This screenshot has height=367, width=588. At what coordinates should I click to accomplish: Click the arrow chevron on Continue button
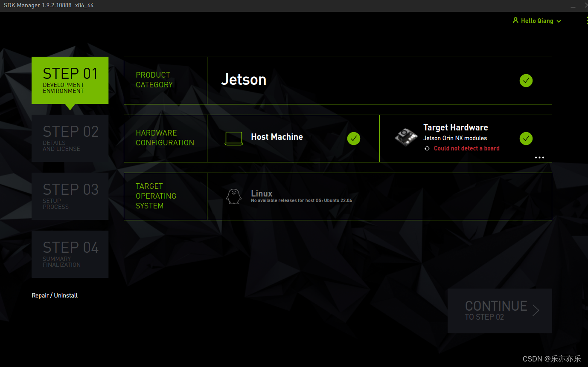click(536, 311)
